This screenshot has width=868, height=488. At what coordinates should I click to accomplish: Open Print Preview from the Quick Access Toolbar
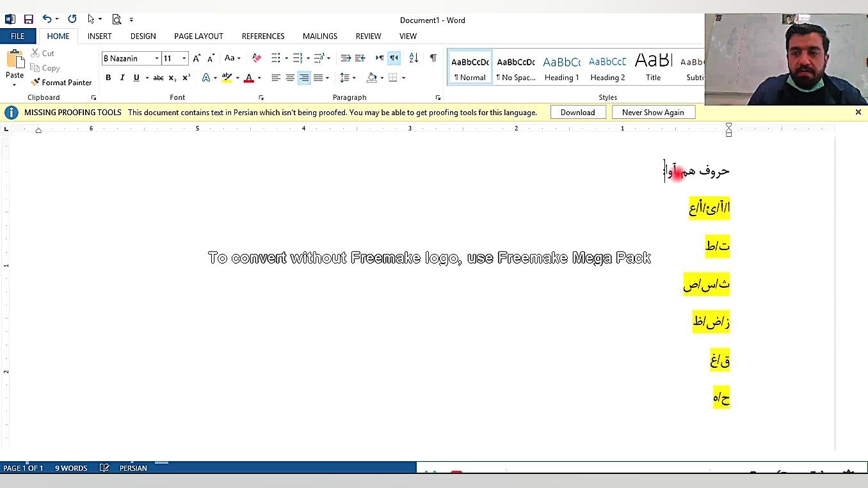(x=117, y=19)
